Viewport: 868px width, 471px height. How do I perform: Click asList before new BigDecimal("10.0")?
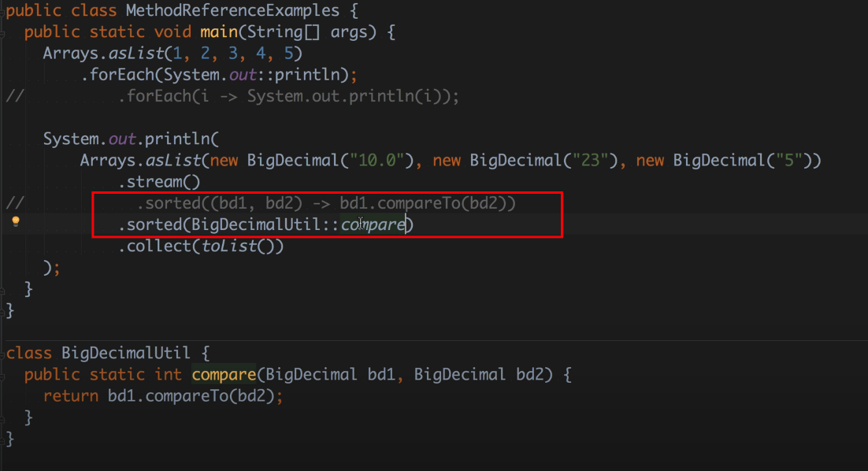[x=173, y=161]
